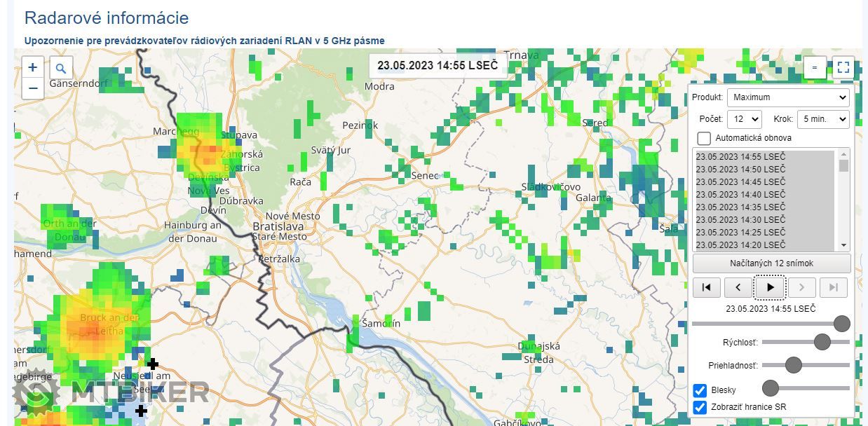Collapse the control panel with equals button
Viewport: 868px width, 426px height.
pos(815,67)
